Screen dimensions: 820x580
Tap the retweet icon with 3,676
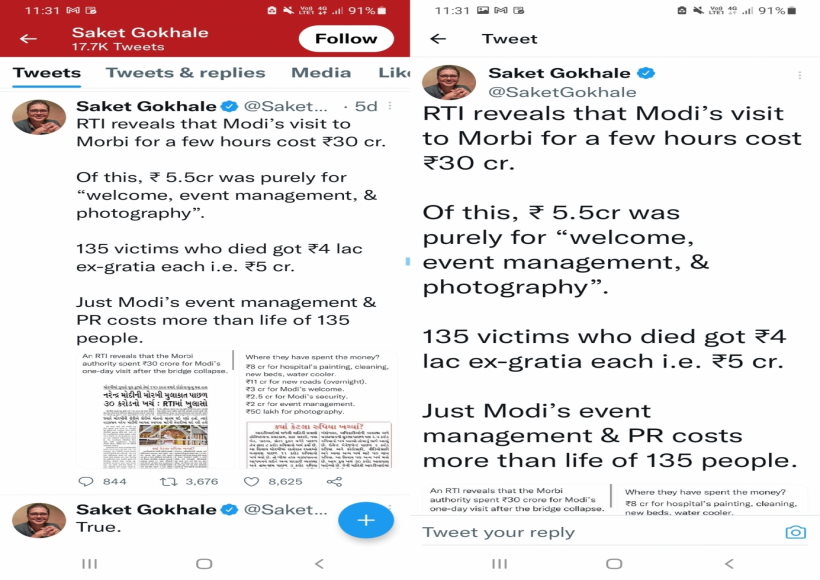[x=168, y=482]
